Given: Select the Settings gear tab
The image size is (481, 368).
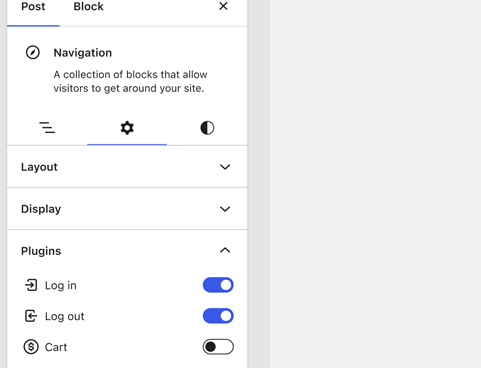Looking at the screenshot, I should (127, 128).
